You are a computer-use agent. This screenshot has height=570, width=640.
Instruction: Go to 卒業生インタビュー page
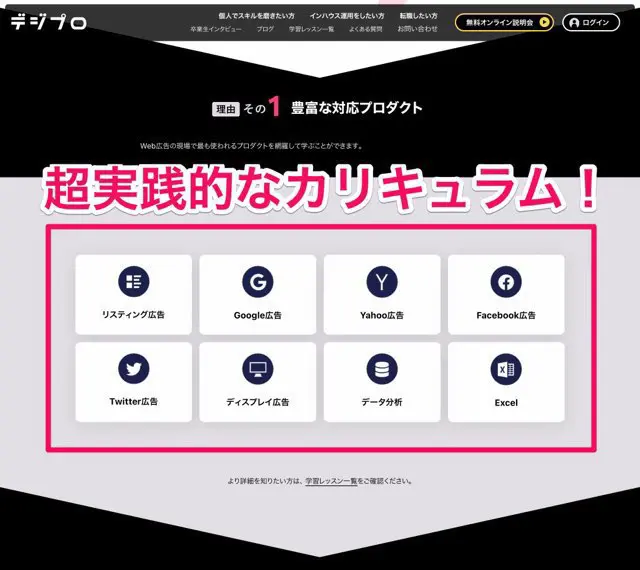(216, 29)
